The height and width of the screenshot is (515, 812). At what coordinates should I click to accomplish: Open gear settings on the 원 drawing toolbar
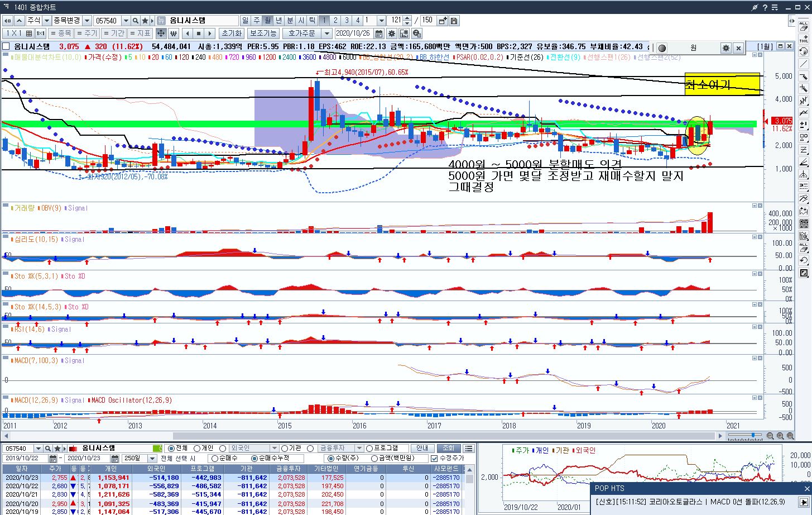725,48
